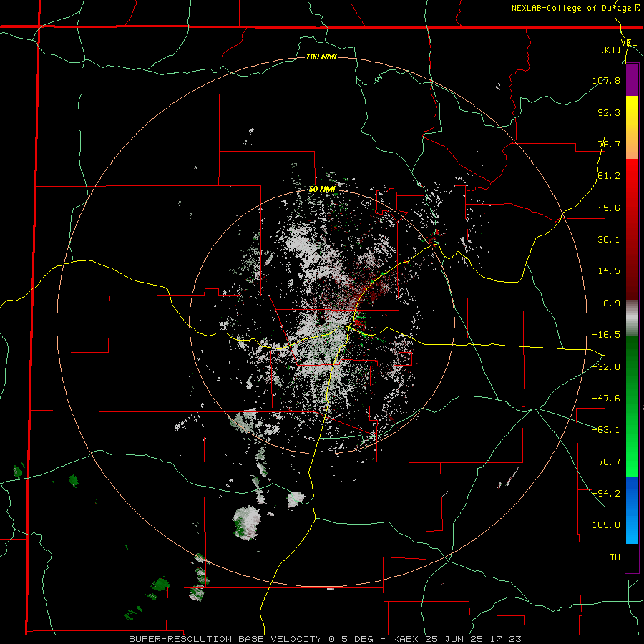Viewport: 644px width, 644px height.
Task: Click the -16.5 velocity scale value
Action: click(x=606, y=335)
